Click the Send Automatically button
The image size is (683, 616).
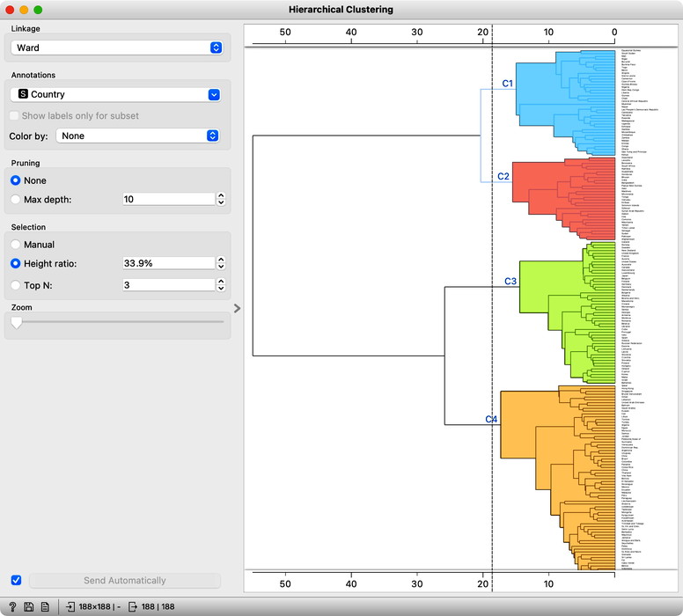point(125,580)
